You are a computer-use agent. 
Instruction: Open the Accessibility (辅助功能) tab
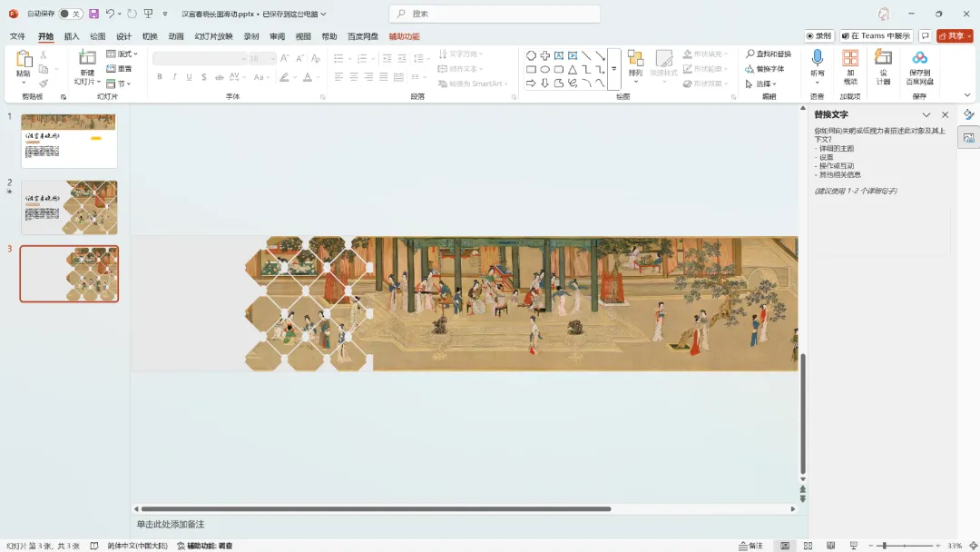coord(405,36)
